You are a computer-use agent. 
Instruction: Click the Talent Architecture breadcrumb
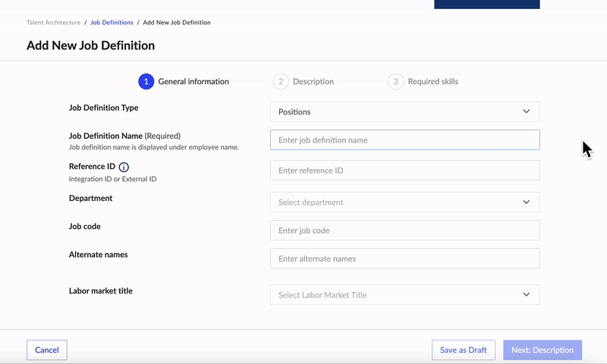[x=53, y=23]
